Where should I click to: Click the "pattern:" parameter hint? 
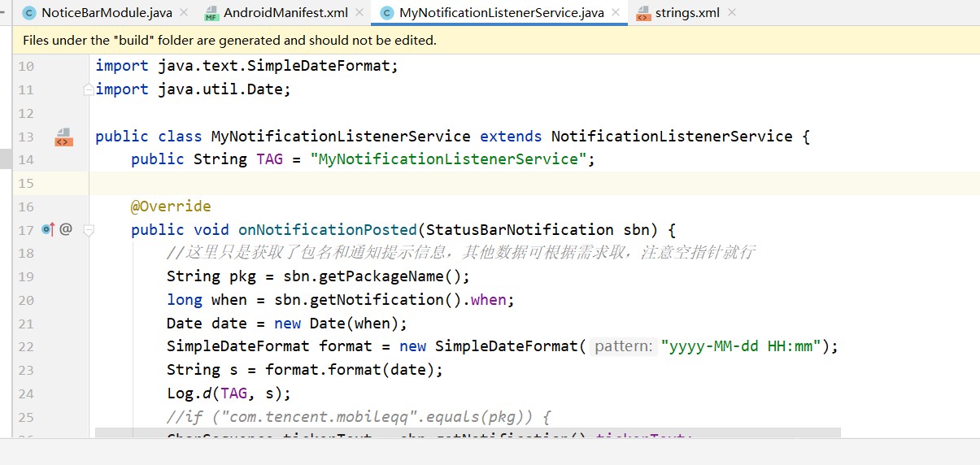(x=622, y=347)
